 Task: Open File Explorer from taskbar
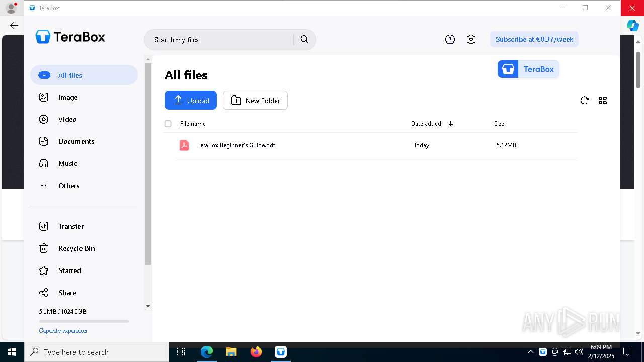point(231,352)
